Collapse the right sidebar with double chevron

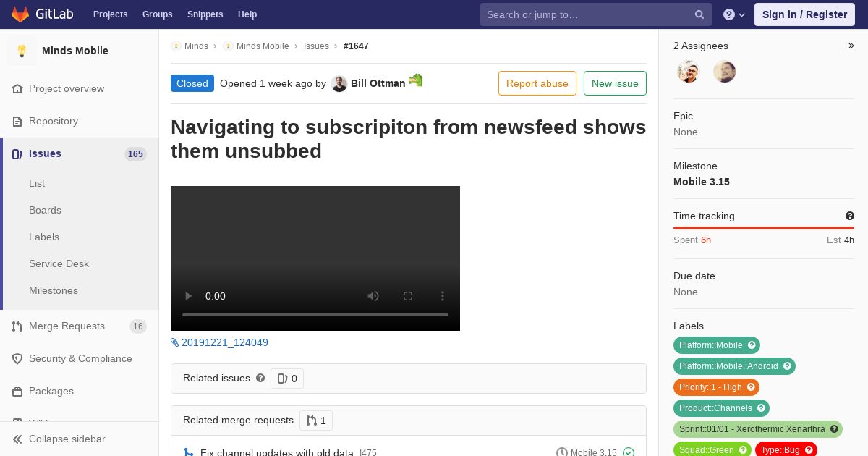[x=851, y=46]
